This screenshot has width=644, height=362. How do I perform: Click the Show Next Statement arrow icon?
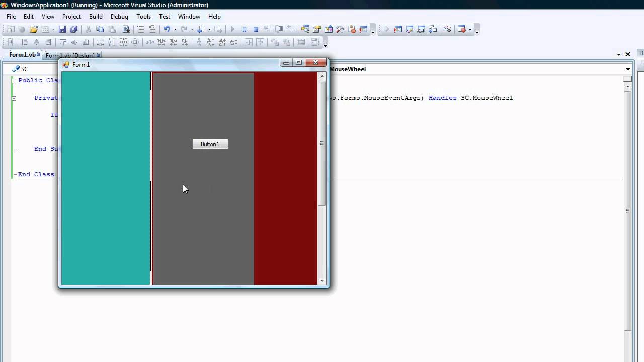coord(386,30)
